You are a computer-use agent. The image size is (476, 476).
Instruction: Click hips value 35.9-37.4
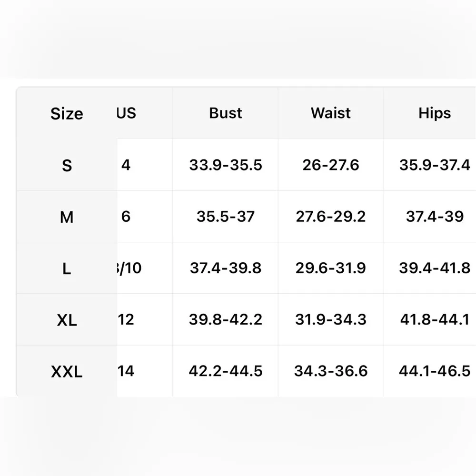[435, 165]
